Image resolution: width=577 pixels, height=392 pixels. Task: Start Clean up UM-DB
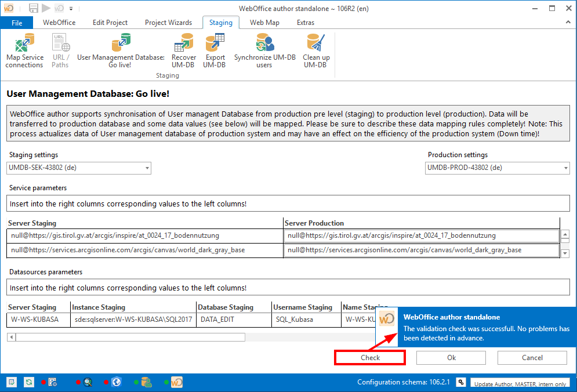[x=316, y=46]
